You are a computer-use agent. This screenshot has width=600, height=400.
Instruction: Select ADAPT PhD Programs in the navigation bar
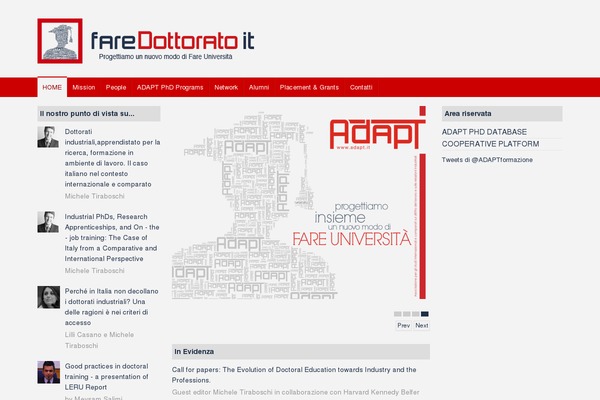170,87
